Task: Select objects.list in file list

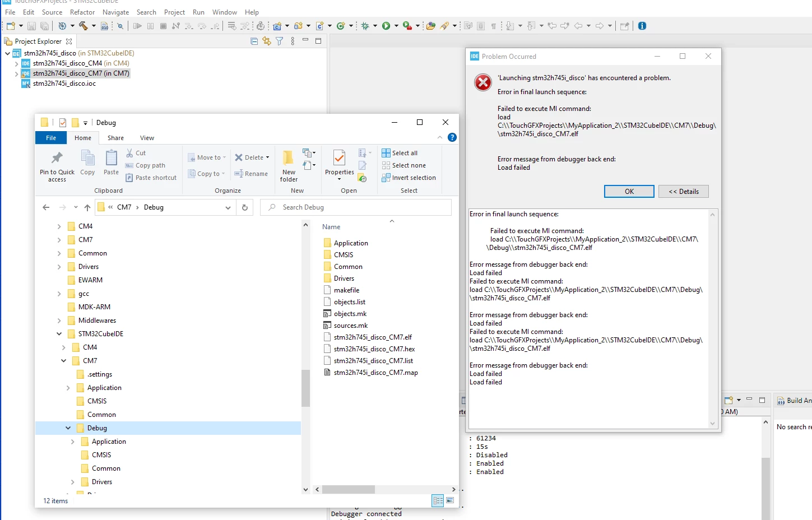Action: click(x=349, y=302)
